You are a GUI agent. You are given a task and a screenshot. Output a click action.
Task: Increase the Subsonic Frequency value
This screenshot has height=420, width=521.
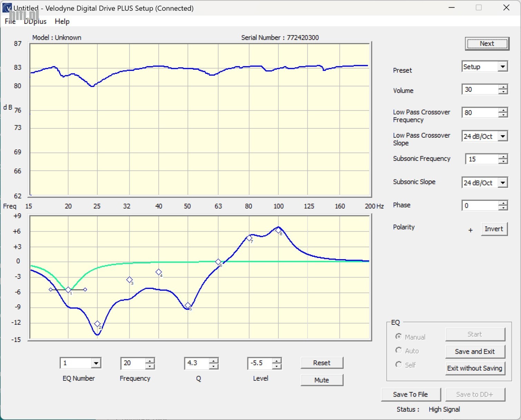click(x=503, y=157)
